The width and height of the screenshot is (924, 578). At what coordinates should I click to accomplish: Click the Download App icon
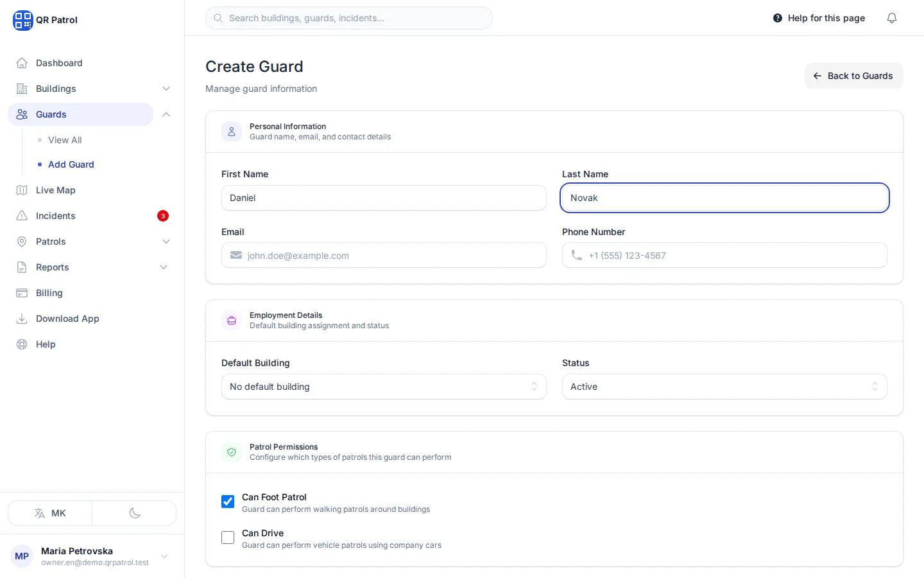coord(22,319)
